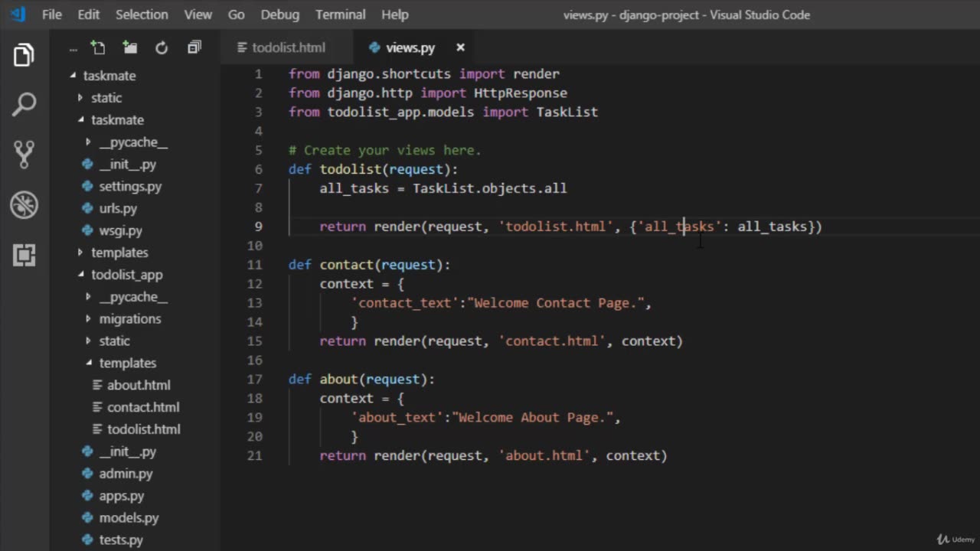Open contact.html in the explorer

tap(143, 407)
